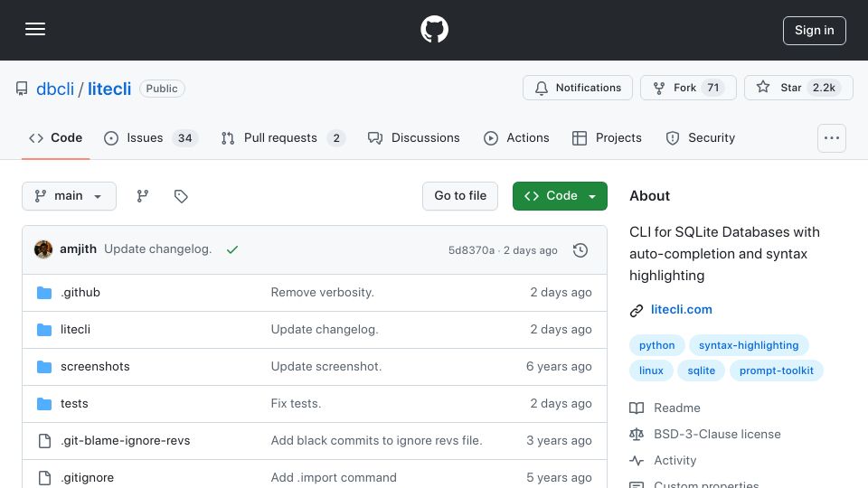This screenshot has width=868, height=488.
Task: Click the prompt-toolkit topic tag
Action: (776, 371)
